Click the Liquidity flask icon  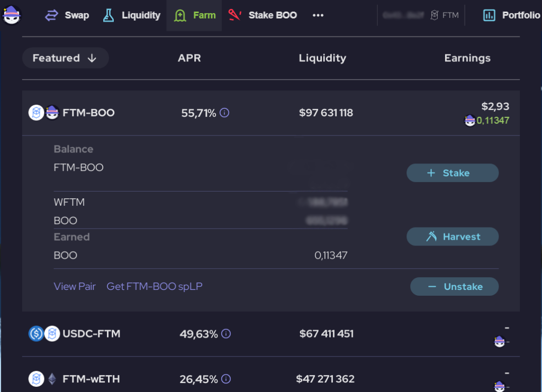pos(109,15)
